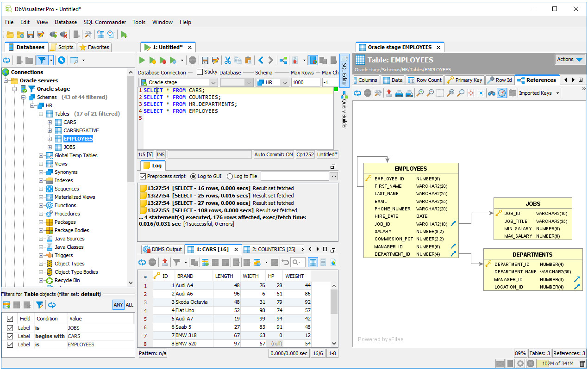Image resolution: width=588 pixels, height=369 pixels.
Task: Select the Log to File radio button
Action: tap(230, 176)
